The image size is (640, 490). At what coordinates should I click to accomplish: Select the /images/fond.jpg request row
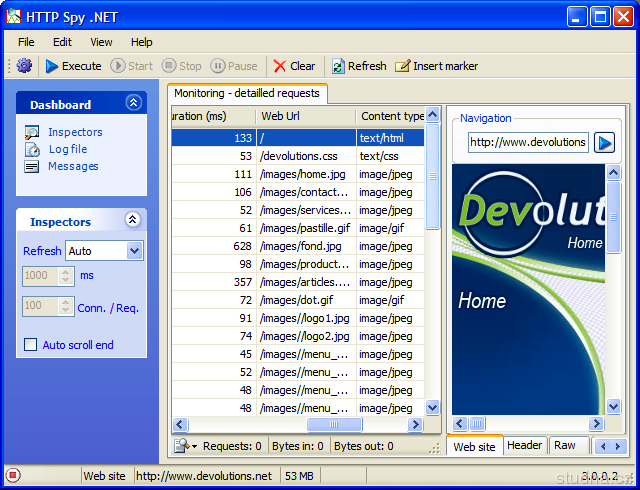coord(300,246)
